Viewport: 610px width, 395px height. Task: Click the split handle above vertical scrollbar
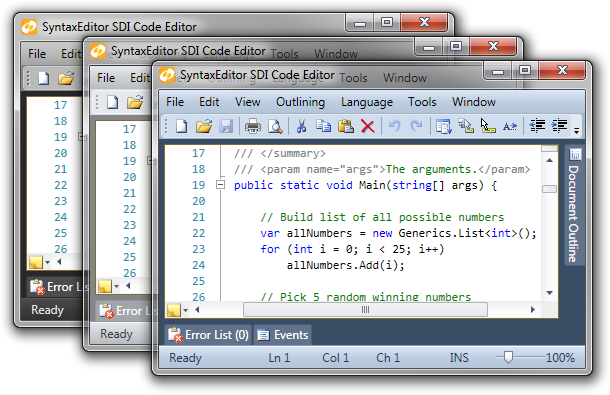coord(549,148)
